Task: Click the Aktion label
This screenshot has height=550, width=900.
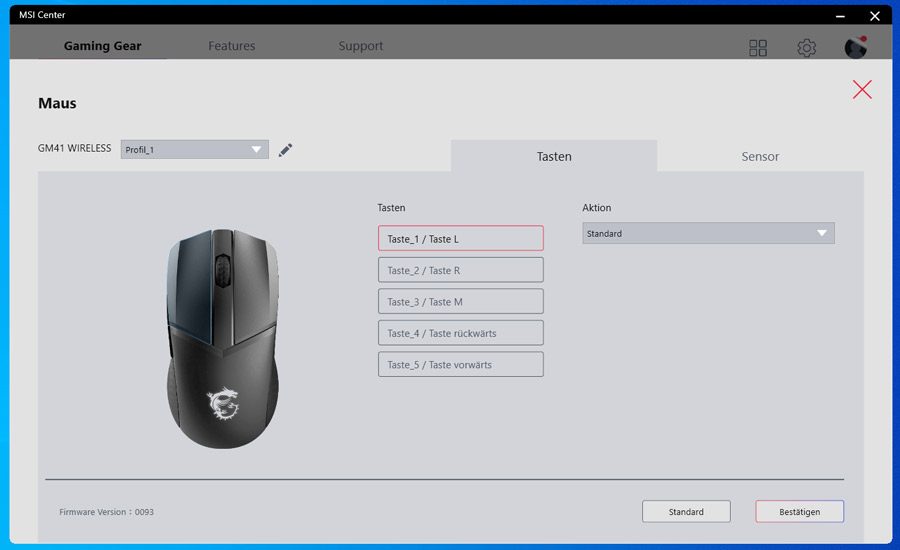Action: point(596,208)
